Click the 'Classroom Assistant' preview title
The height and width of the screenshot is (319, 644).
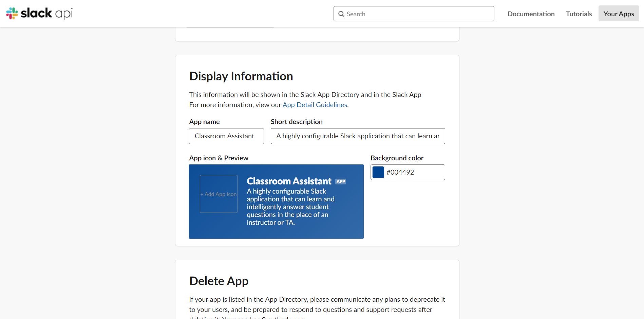point(289,181)
